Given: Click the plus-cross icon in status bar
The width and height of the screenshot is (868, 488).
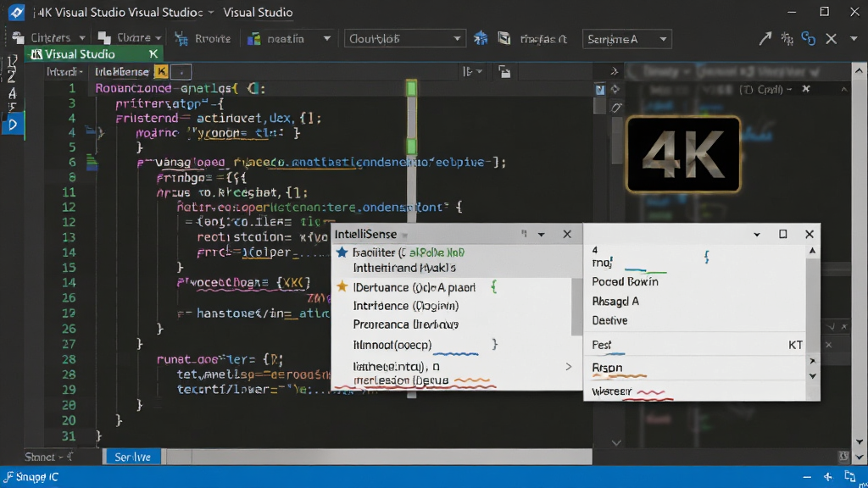Looking at the screenshot, I should click(828, 476).
